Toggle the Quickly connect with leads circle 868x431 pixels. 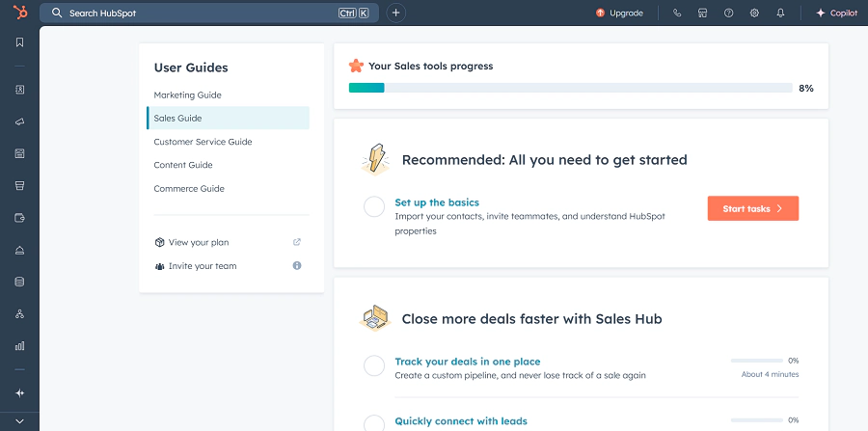coord(374,423)
